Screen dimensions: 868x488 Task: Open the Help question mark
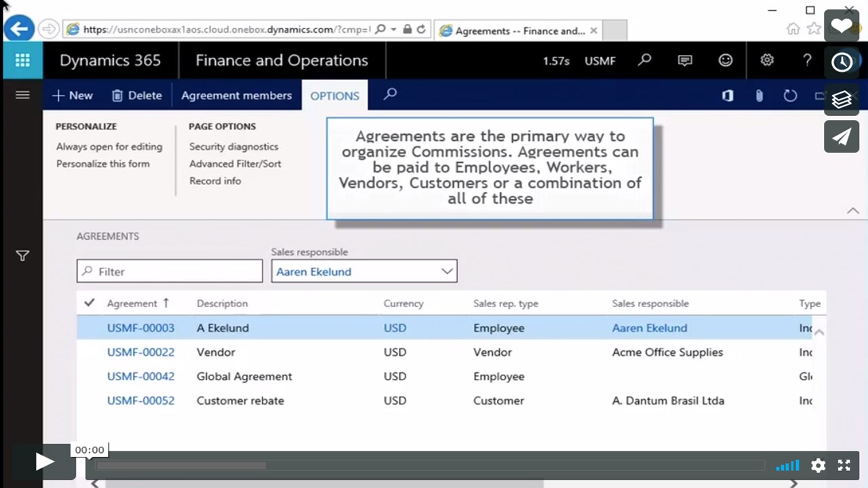807,60
